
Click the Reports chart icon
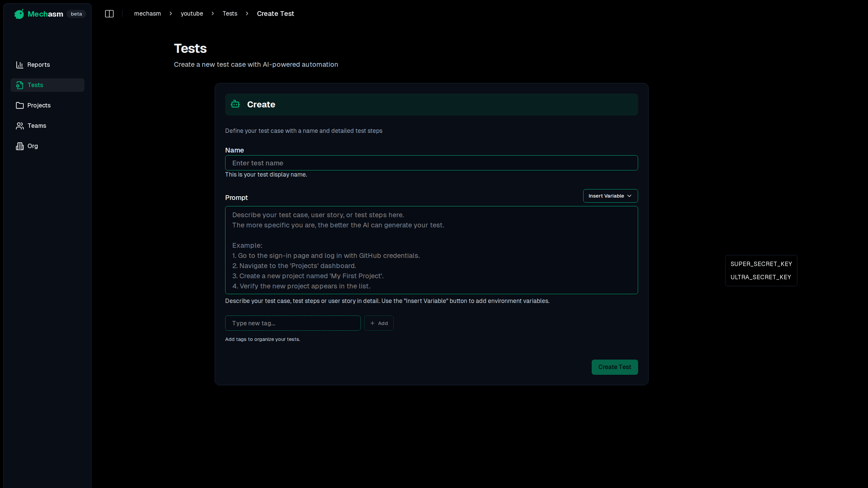(20, 65)
